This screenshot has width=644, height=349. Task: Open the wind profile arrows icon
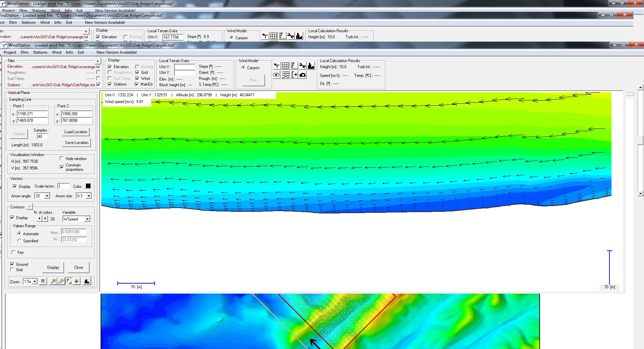pyautogui.click(x=294, y=66)
